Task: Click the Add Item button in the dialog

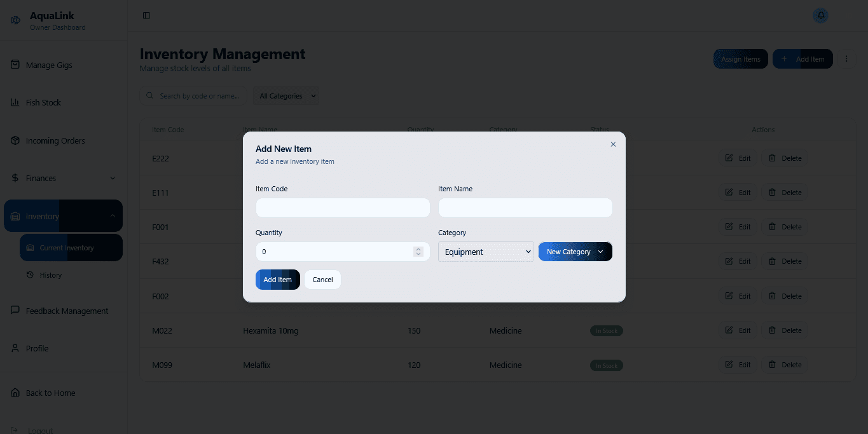Action: tap(277, 280)
